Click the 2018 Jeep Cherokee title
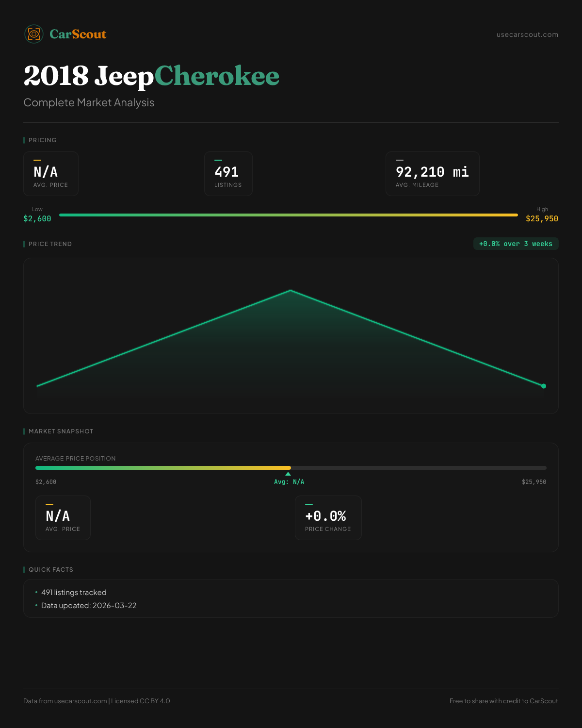The height and width of the screenshot is (728, 582). tap(151, 76)
